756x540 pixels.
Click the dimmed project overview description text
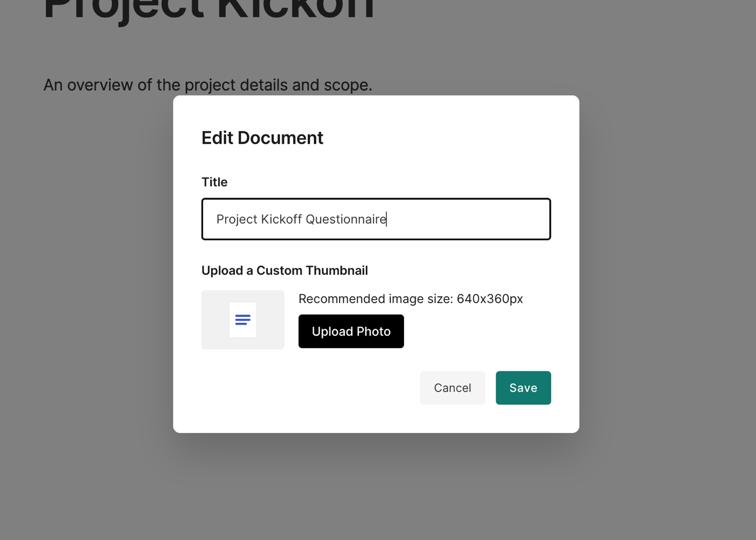pos(207,85)
